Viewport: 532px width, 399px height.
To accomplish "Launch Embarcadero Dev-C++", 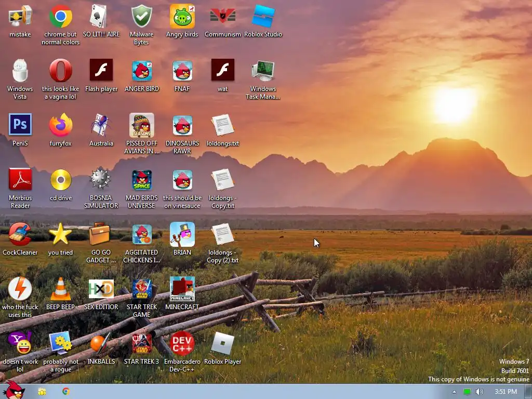I will click(x=182, y=343).
